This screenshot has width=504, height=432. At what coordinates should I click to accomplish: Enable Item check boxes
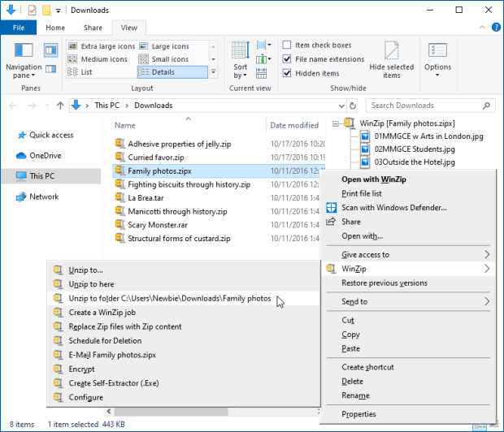(x=287, y=45)
